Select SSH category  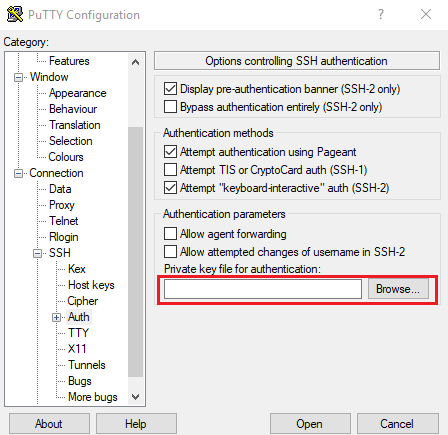coord(60,253)
